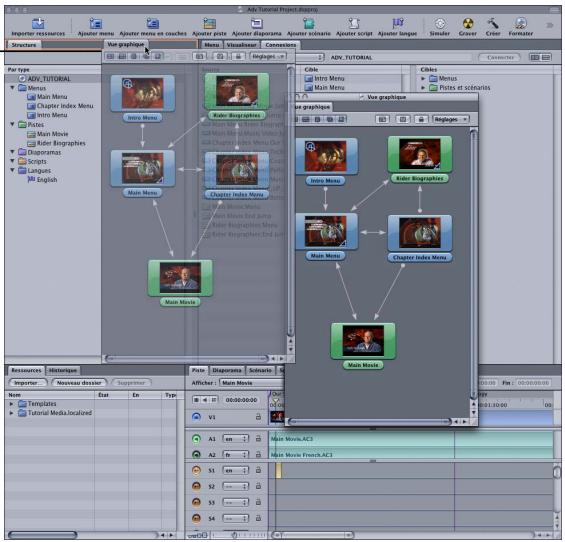565x542 pixels.
Task: Select Intro Menu tile in docked graph
Action: click(x=143, y=93)
